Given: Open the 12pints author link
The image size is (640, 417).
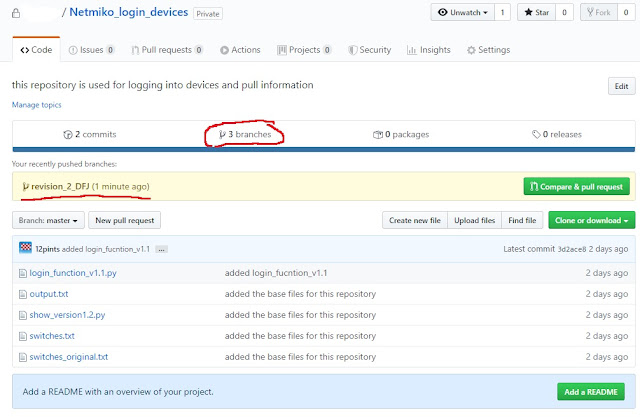Looking at the screenshot, I should pos(47,249).
